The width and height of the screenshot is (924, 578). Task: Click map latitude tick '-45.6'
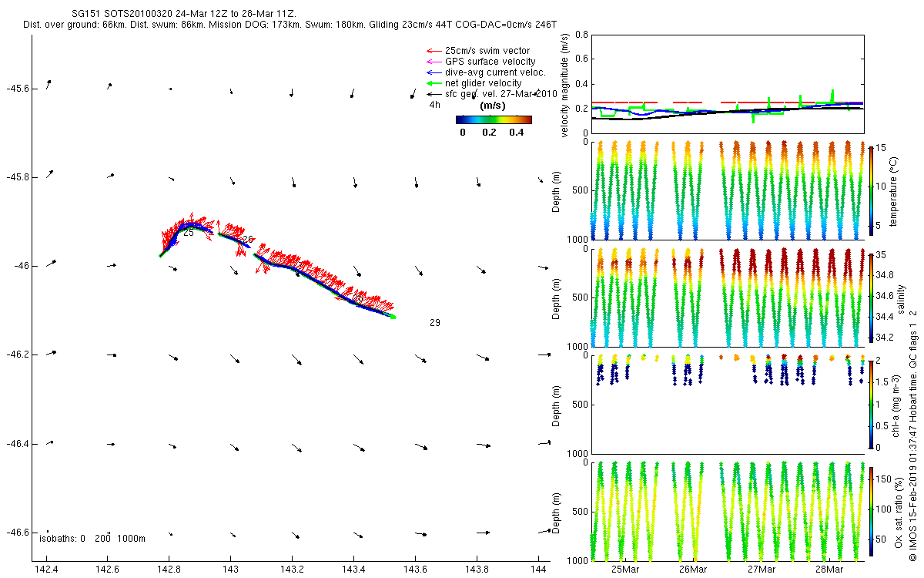tap(17, 89)
